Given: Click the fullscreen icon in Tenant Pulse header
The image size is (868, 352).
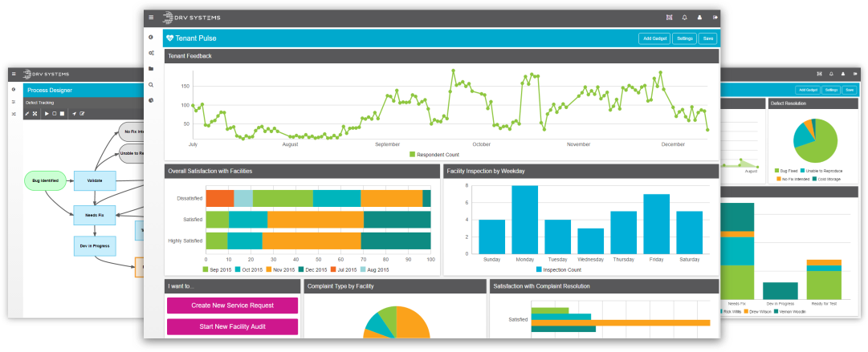Looking at the screenshot, I should (669, 18).
